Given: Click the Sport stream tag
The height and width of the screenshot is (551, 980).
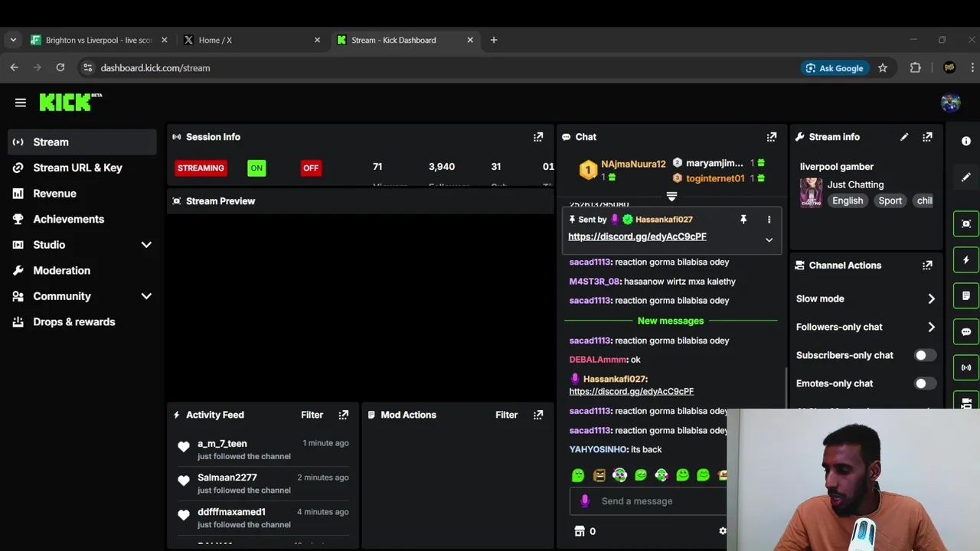Looking at the screenshot, I should (890, 201).
